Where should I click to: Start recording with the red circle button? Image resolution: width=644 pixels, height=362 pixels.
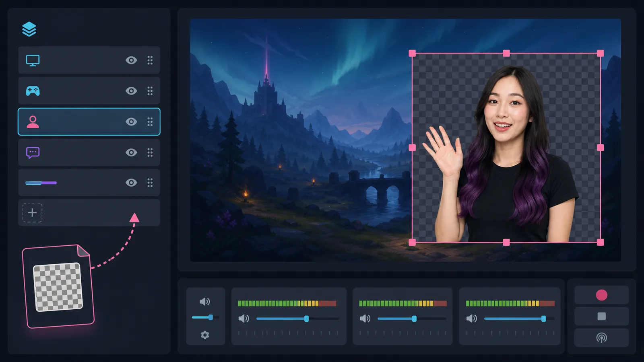pyautogui.click(x=601, y=295)
